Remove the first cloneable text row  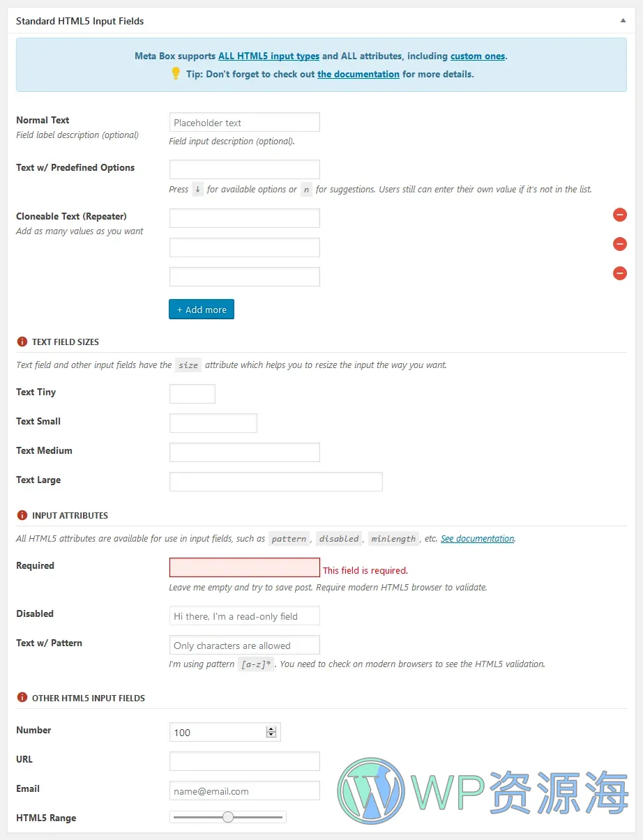[619, 215]
